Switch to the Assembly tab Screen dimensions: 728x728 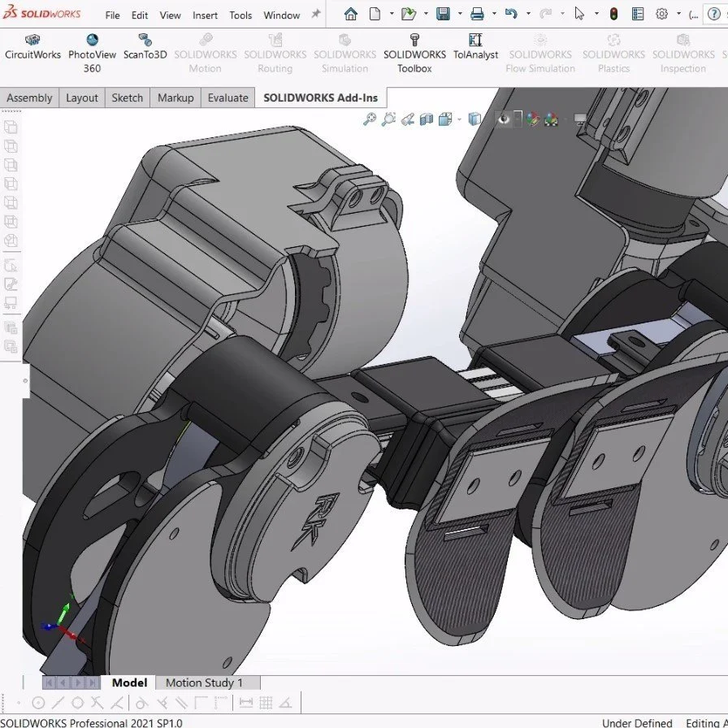(x=29, y=98)
